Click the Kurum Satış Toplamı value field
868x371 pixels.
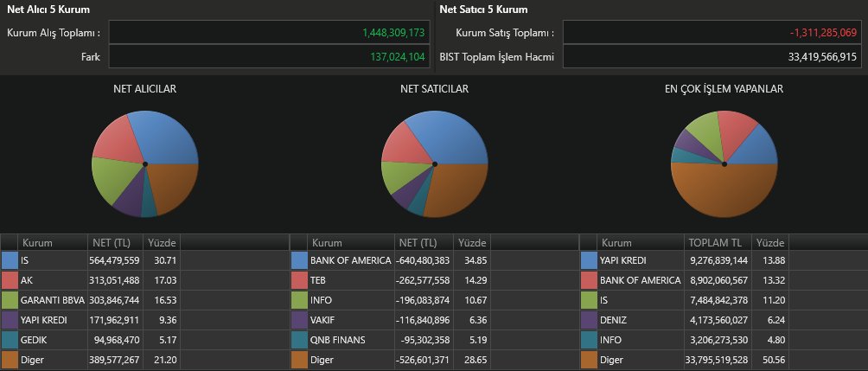coord(712,33)
